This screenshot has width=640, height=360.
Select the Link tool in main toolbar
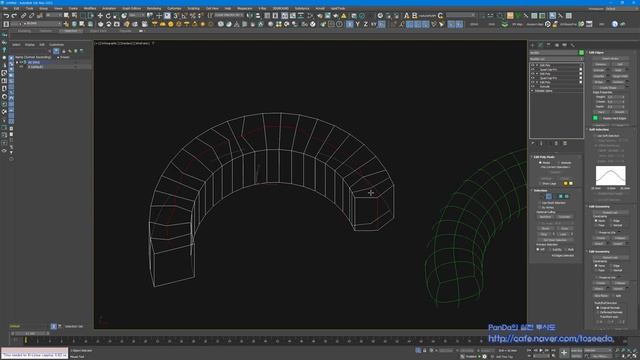tap(23, 16)
